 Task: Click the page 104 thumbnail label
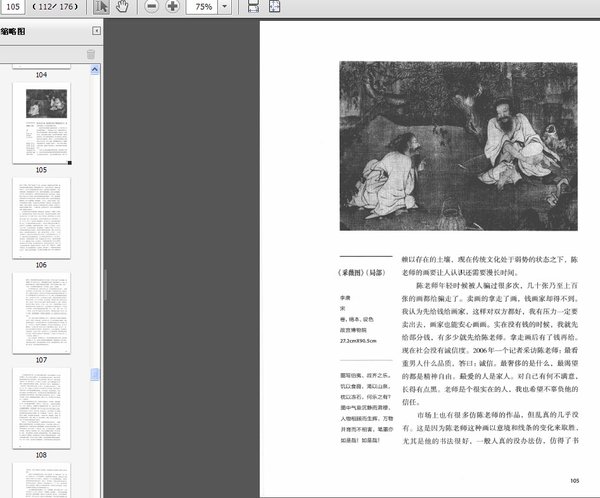tap(41, 75)
